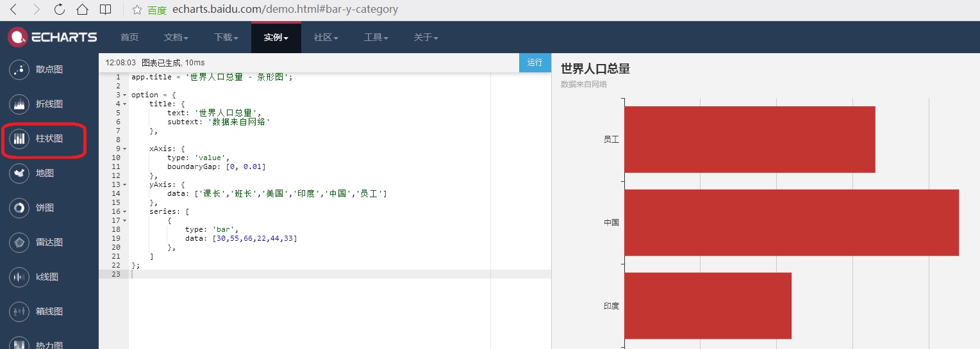Click status text 图表已生成, 10ms
980x349 pixels.
173,63
